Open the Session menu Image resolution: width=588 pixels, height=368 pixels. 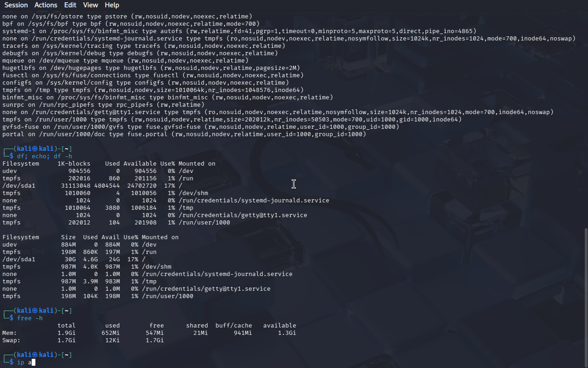pos(16,5)
